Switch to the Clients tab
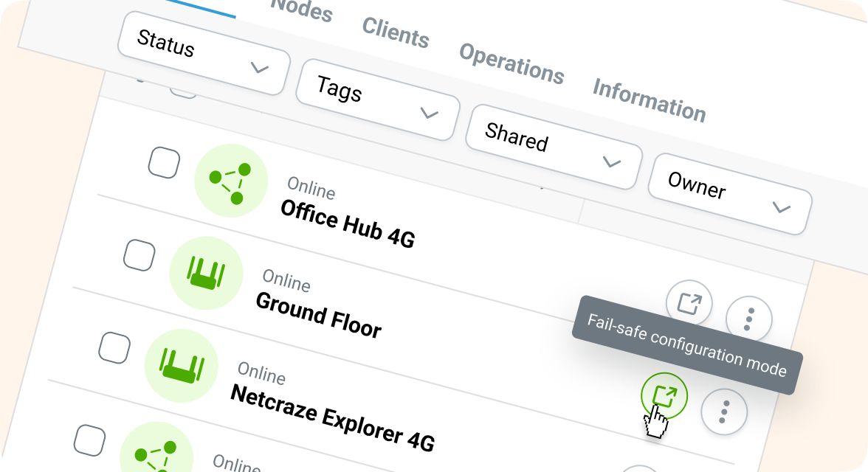The height and width of the screenshot is (472, 868). (x=396, y=32)
